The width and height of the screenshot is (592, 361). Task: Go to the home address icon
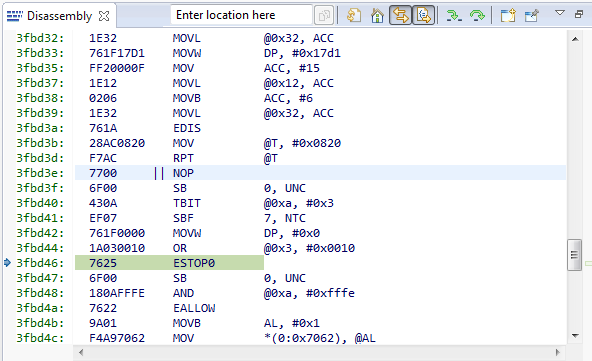click(377, 15)
